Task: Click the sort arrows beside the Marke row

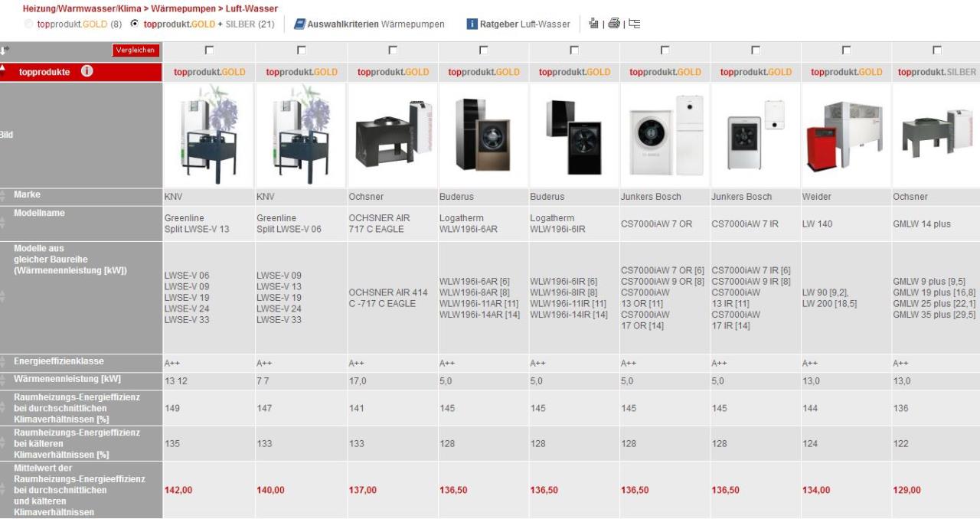Action: click(4, 196)
